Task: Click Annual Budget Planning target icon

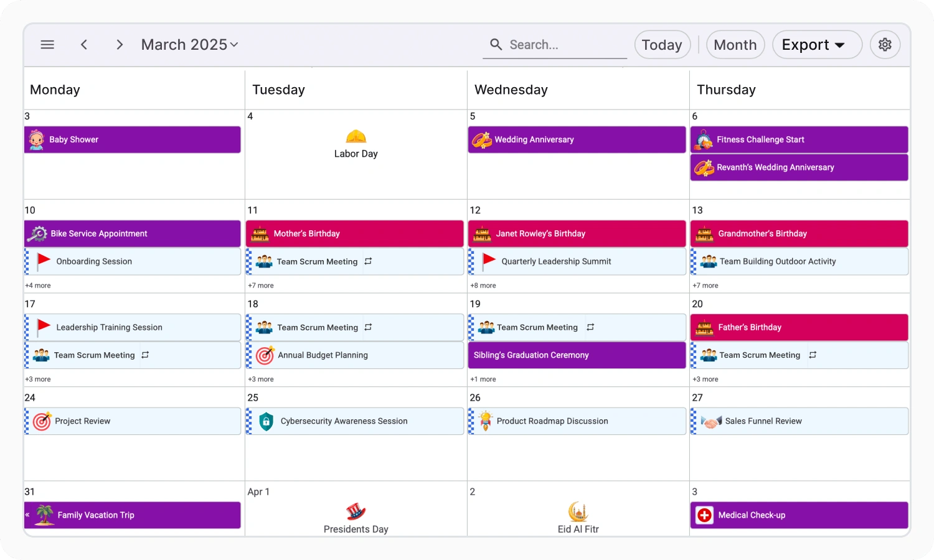Action: pos(265,355)
